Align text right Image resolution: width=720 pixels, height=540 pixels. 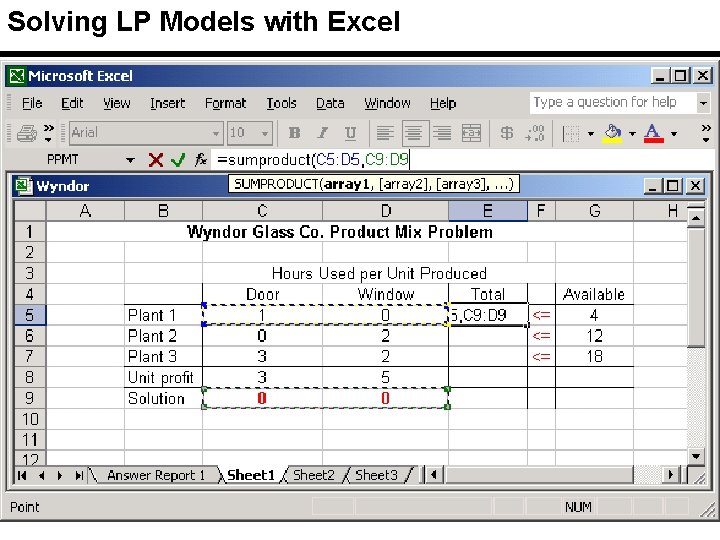pyautogui.click(x=442, y=134)
